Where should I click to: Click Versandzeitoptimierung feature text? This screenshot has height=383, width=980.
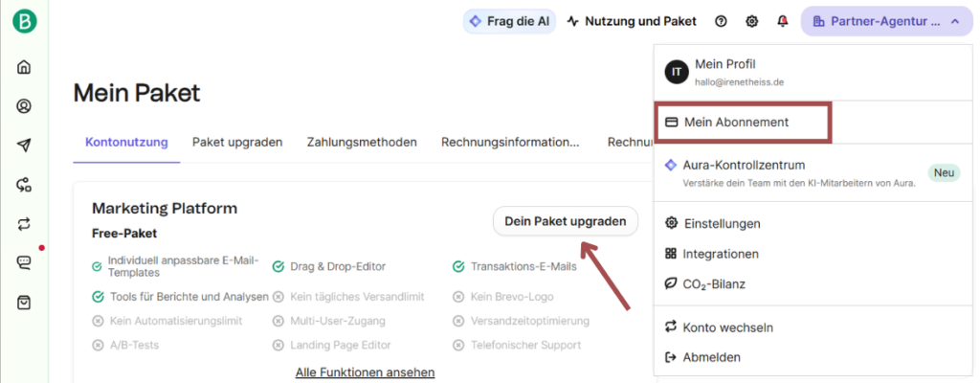530,321
